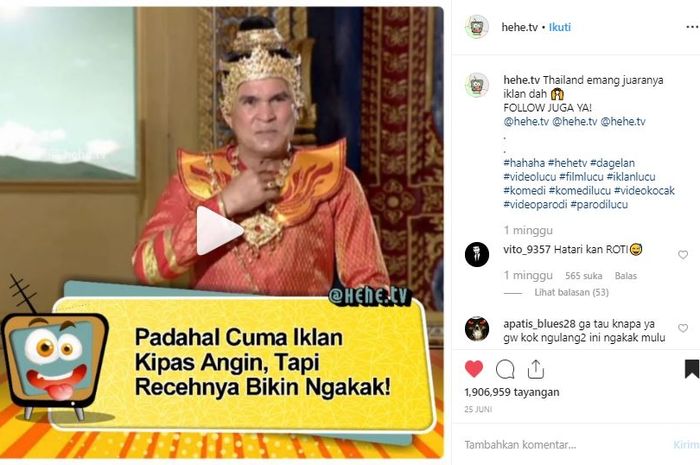Open the #iklanlucu hashtag

(x=631, y=177)
